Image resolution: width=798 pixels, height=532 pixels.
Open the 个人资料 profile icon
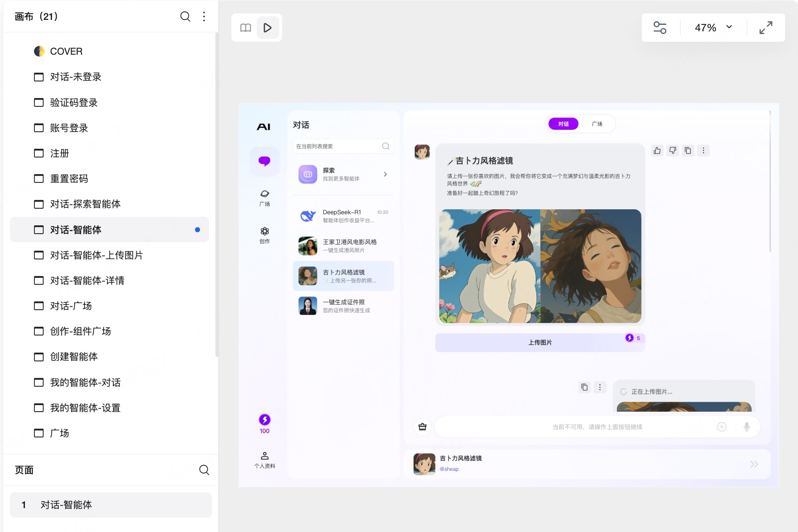pyautogui.click(x=265, y=460)
